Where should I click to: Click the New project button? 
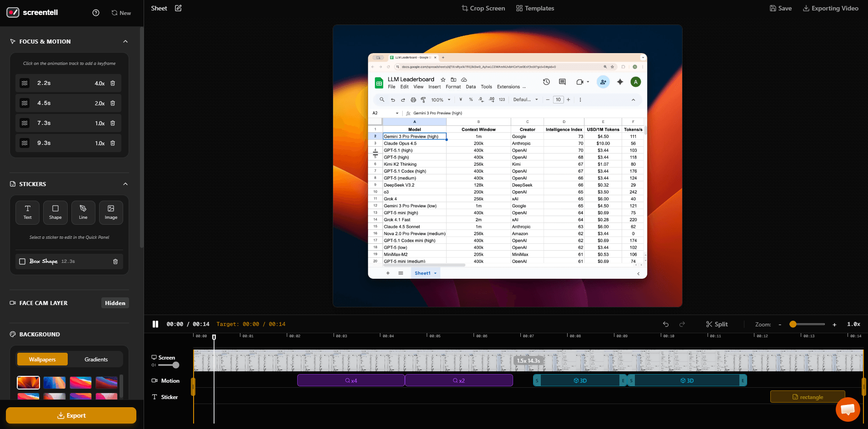121,13
